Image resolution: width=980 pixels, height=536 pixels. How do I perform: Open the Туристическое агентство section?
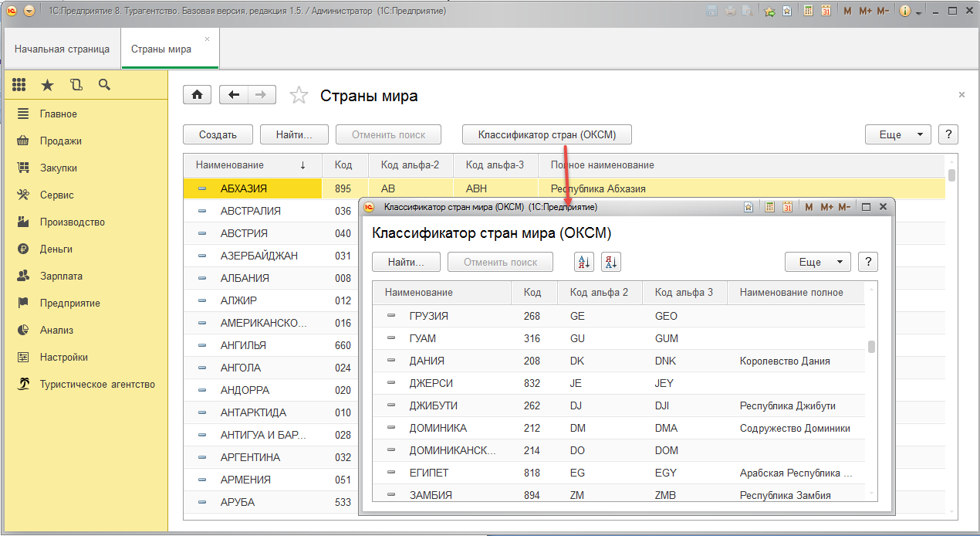tap(97, 385)
